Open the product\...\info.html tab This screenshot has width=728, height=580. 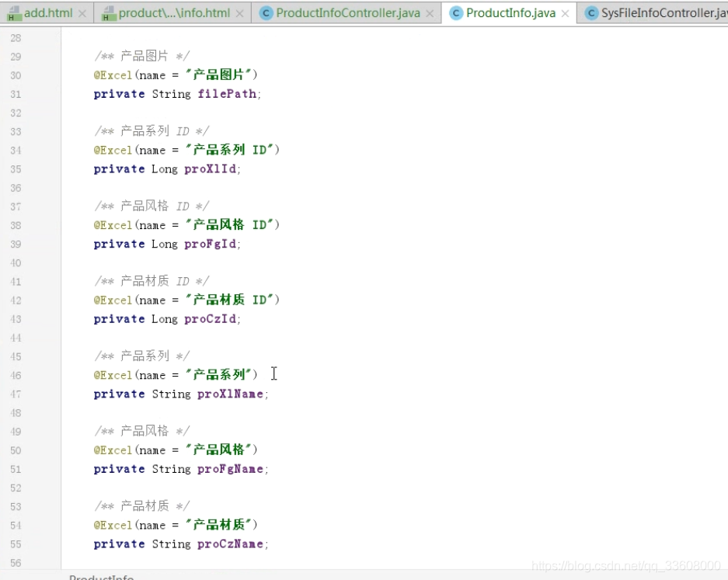pos(174,13)
